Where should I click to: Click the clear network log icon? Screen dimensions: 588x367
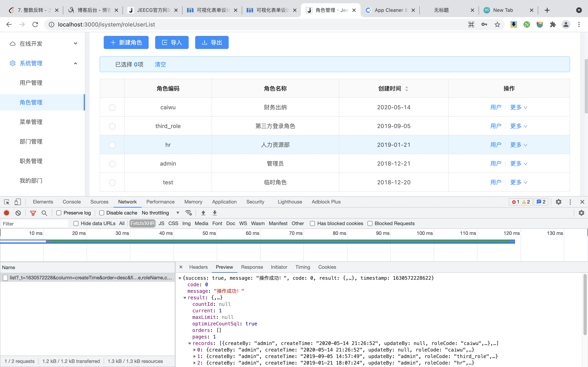coord(18,213)
